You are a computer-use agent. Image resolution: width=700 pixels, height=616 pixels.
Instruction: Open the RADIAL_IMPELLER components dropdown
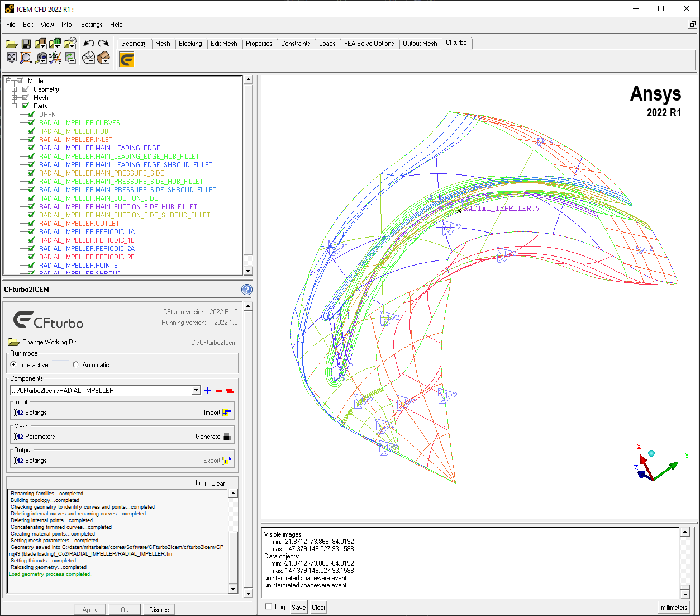[x=196, y=390]
